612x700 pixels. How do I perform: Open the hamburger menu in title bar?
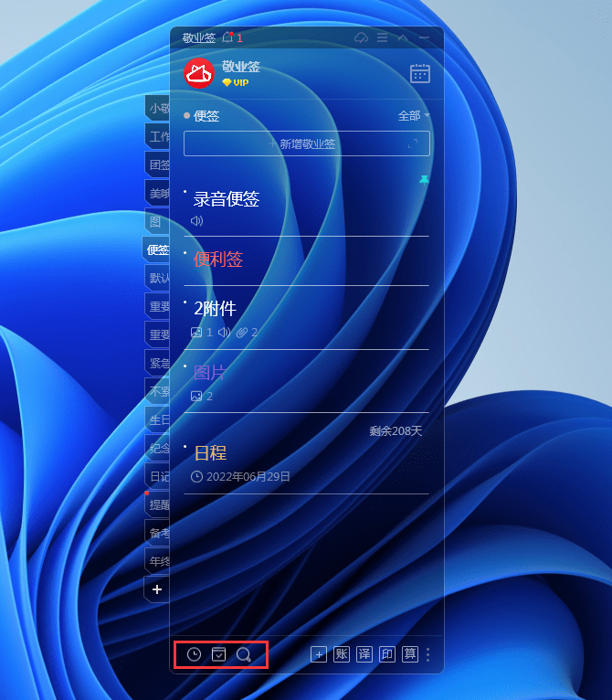coord(382,37)
